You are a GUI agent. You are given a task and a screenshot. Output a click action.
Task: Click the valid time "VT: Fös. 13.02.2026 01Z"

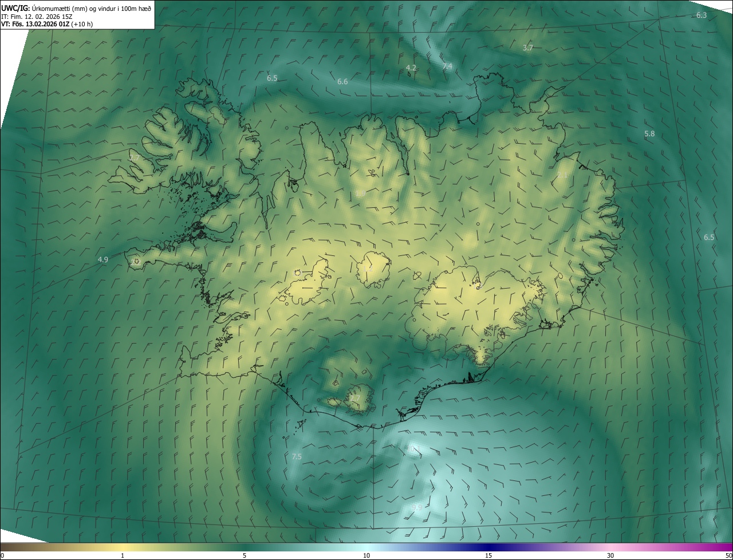36,23
